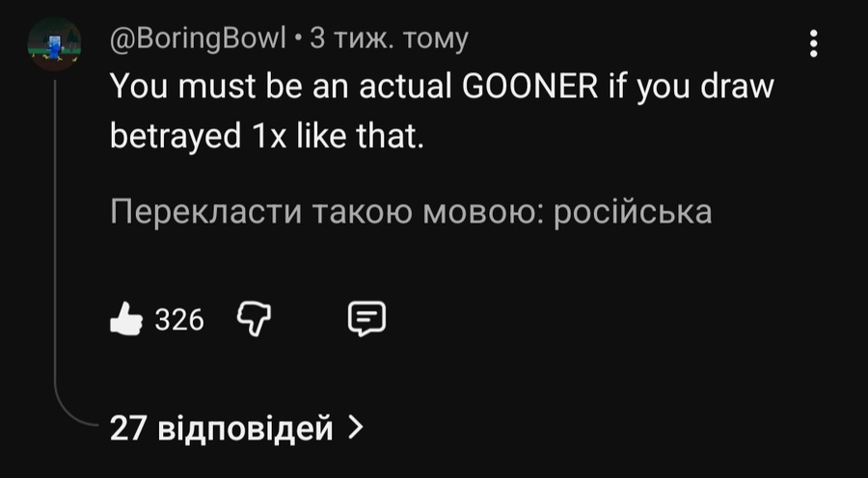Click "if you draw" in the comment
The image size is (868, 478).
point(691,90)
